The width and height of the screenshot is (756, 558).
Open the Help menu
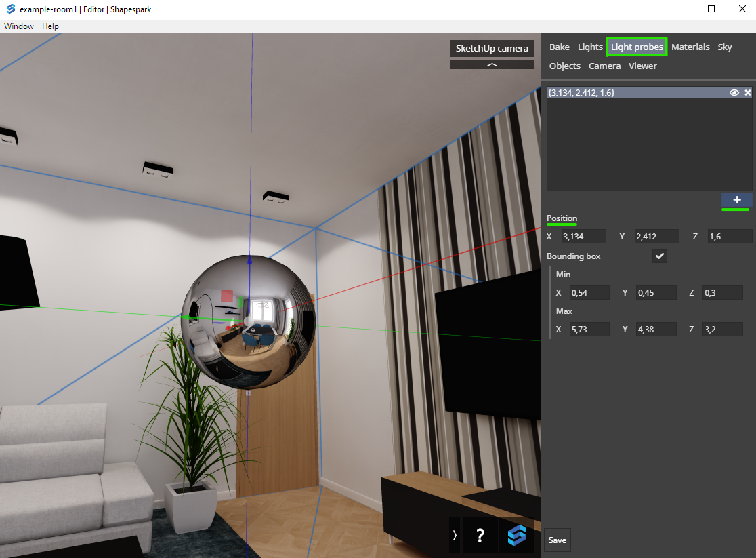pyautogui.click(x=51, y=26)
